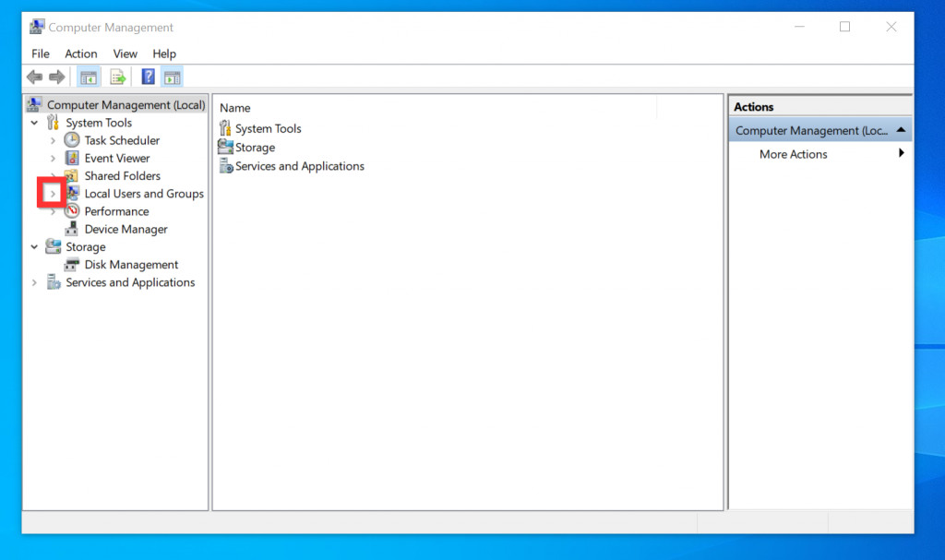The width and height of the screenshot is (945, 560).
Task: Select Disk Management label in the tree
Action: pos(131,265)
